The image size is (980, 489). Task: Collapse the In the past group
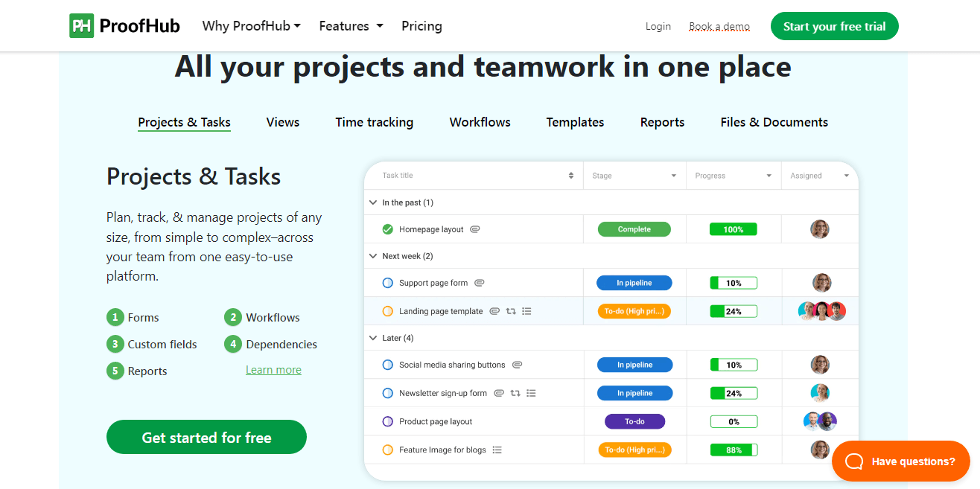[x=372, y=202]
